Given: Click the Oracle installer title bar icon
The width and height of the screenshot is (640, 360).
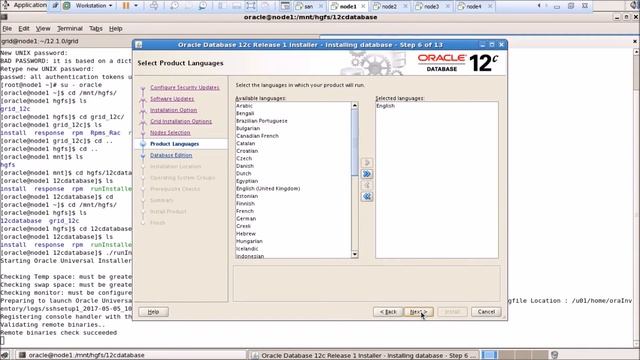Looking at the screenshot, I should [139, 44].
